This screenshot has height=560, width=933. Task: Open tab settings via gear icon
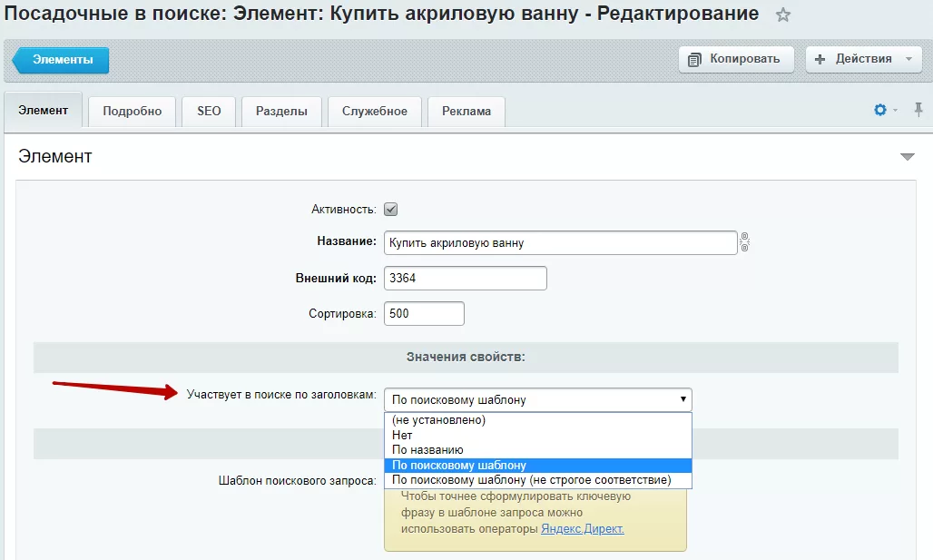(880, 110)
